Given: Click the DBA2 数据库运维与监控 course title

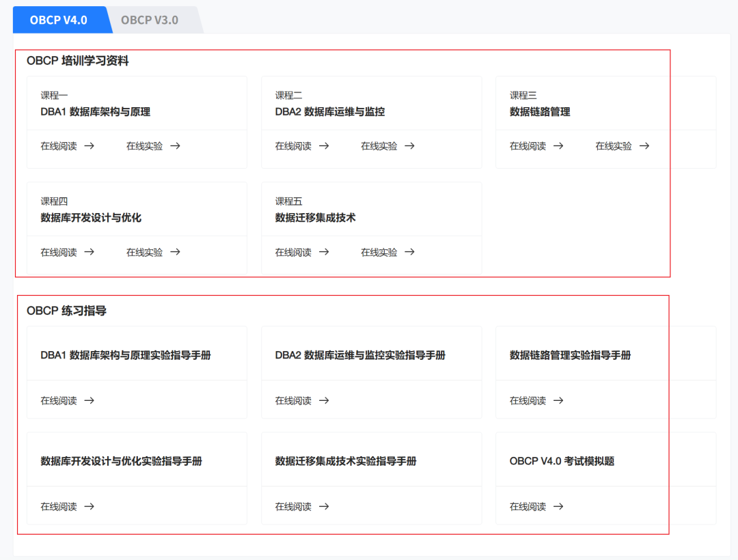Looking at the screenshot, I should (x=330, y=112).
